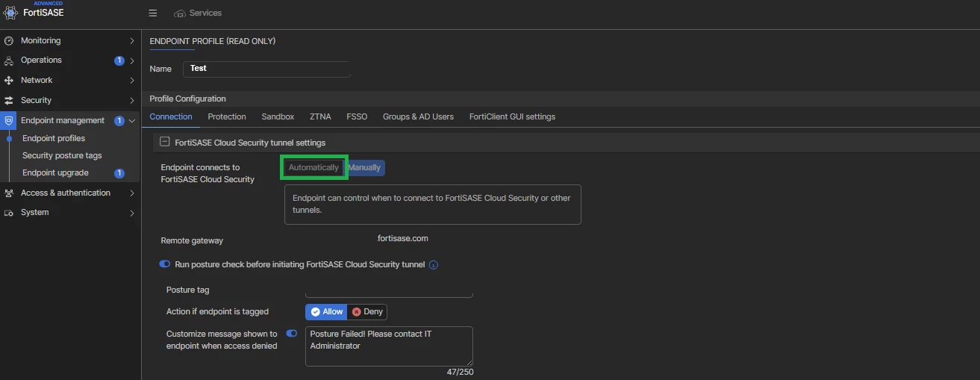Click ENDPOINT PROFILE (READ ONLY) title
The height and width of the screenshot is (380, 980).
[x=213, y=41]
